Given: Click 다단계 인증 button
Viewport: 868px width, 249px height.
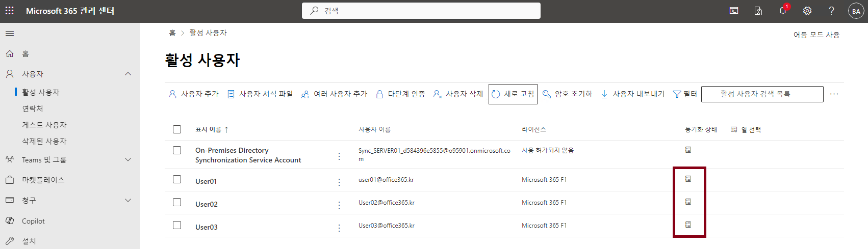Looking at the screenshot, I should click(x=400, y=94).
